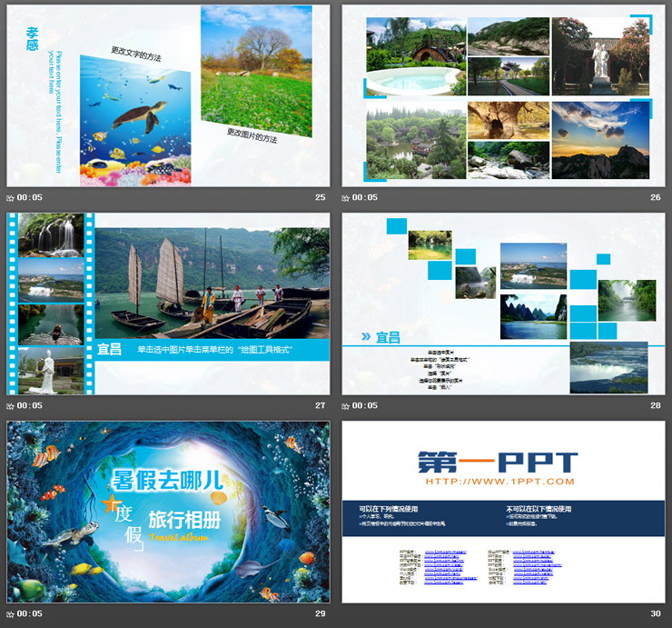Preview transition via star icon below slide 27
This screenshot has width=672, height=628.
point(11,405)
